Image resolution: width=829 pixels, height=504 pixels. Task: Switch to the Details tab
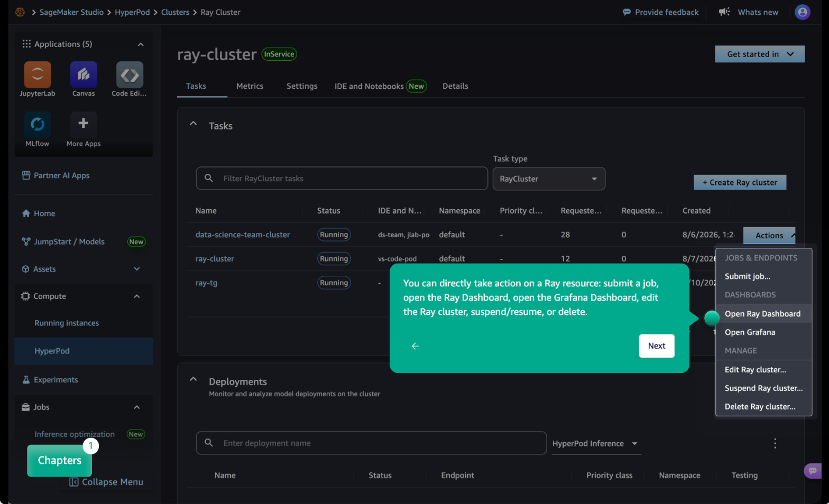455,86
